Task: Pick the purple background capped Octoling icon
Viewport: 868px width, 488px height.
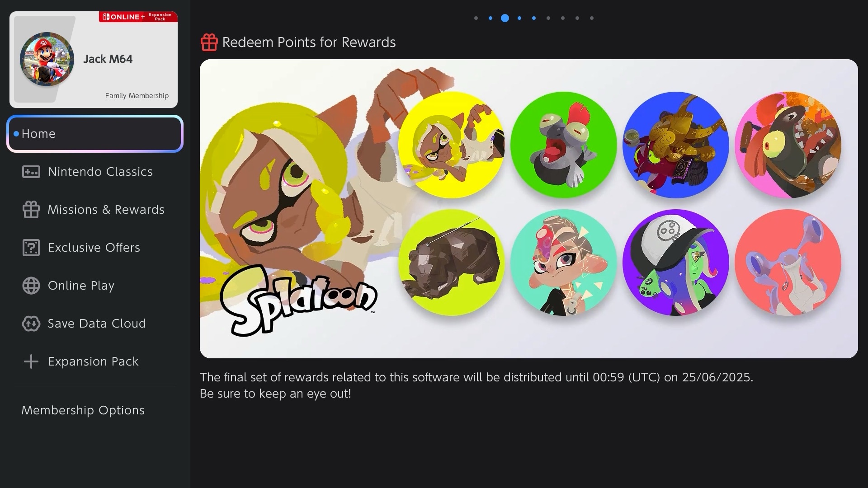Action: point(675,262)
